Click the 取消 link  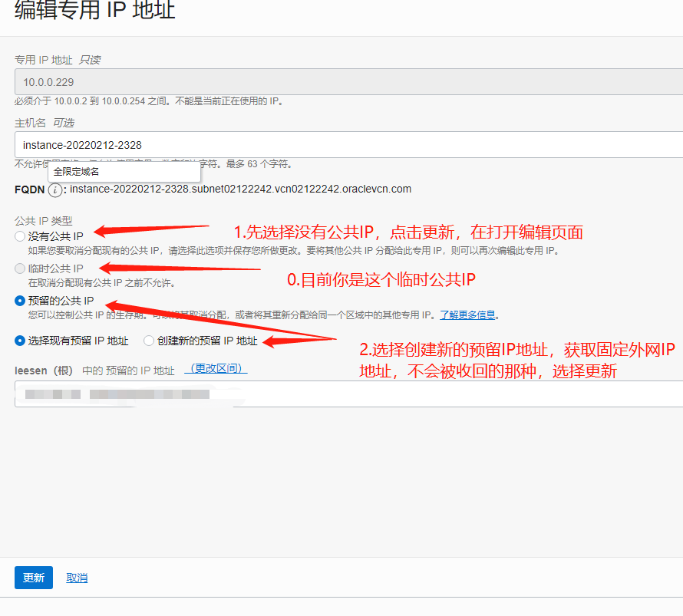77,578
